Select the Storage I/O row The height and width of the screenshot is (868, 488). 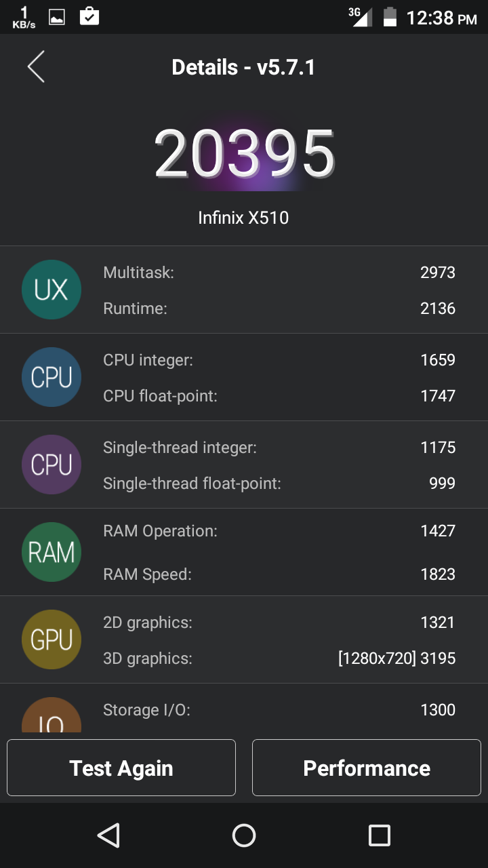279,710
